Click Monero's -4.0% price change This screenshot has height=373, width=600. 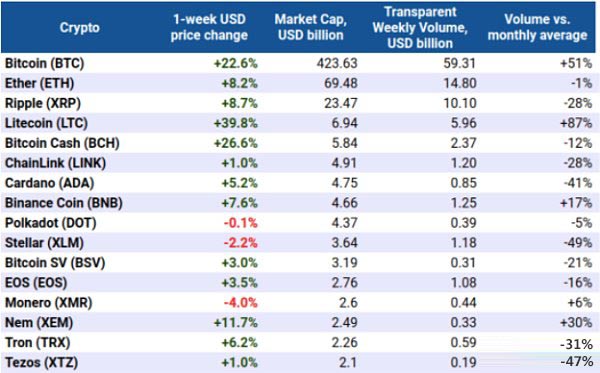coord(240,303)
